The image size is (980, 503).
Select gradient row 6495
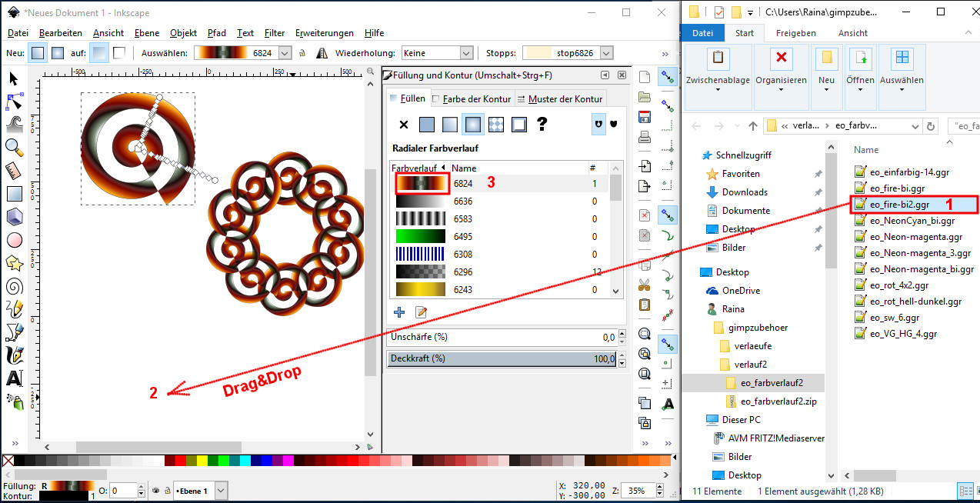(x=500, y=236)
